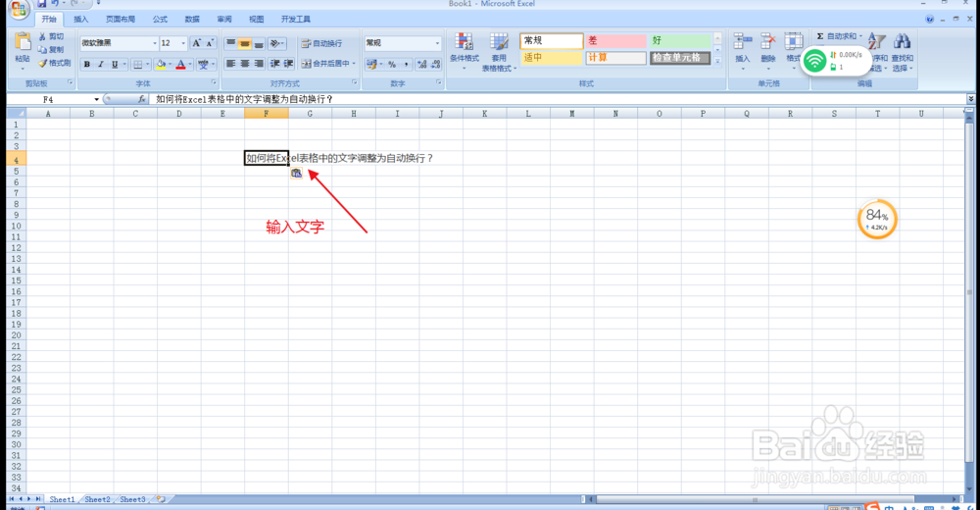Apply the yellow fill color bucket

pos(161,64)
